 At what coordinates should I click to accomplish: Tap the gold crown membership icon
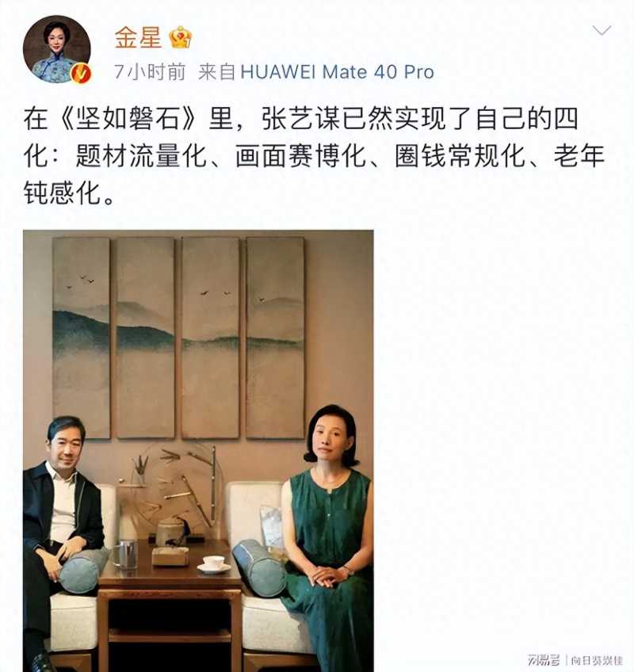(181, 37)
